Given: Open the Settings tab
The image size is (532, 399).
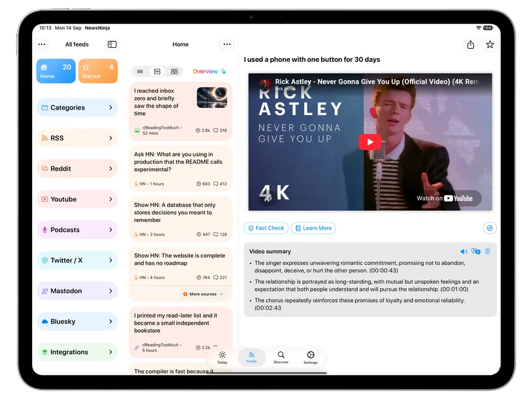Looking at the screenshot, I should (311, 358).
